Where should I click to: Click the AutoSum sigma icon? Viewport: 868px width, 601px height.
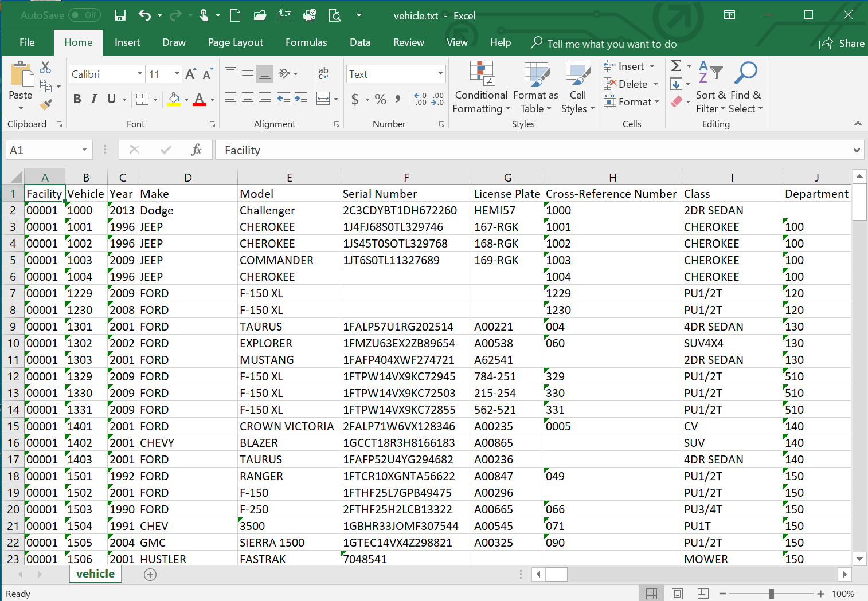click(677, 66)
